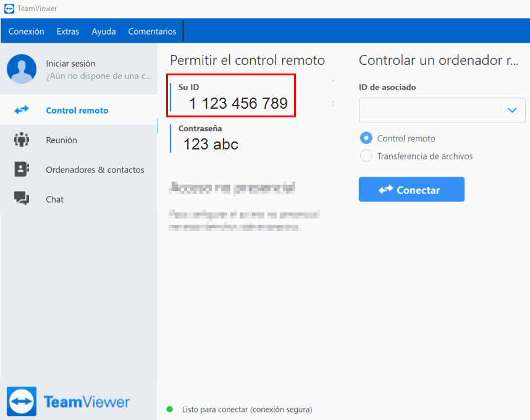Open the Chat tab
The image size is (530, 420).
pos(78,199)
